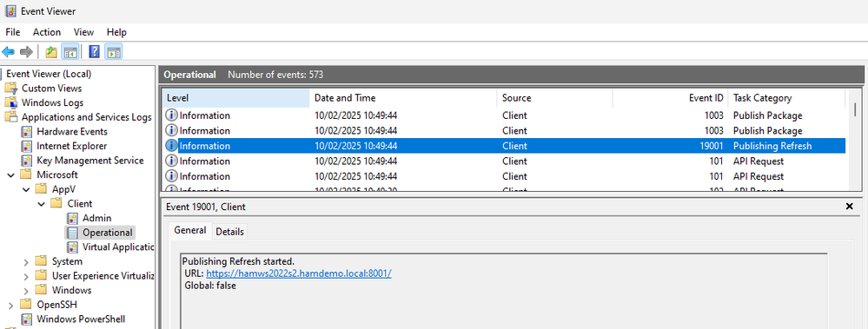
Task: Click the Up One Level folder icon
Action: click(51, 52)
